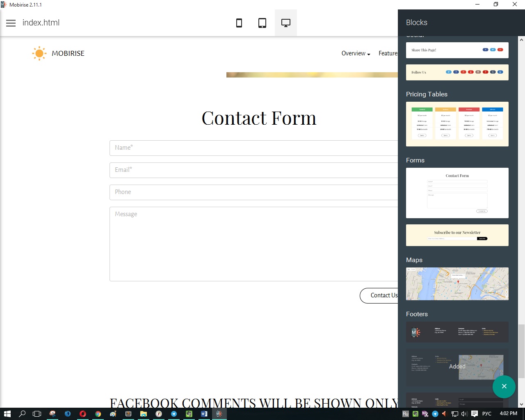Click the Features menu item

tap(388, 53)
